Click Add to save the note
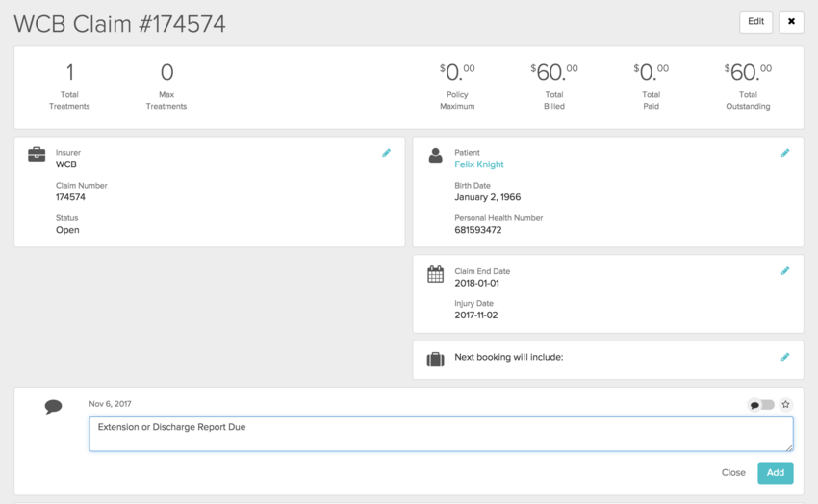The height and width of the screenshot is (504, 818). [x=775, y=472]
